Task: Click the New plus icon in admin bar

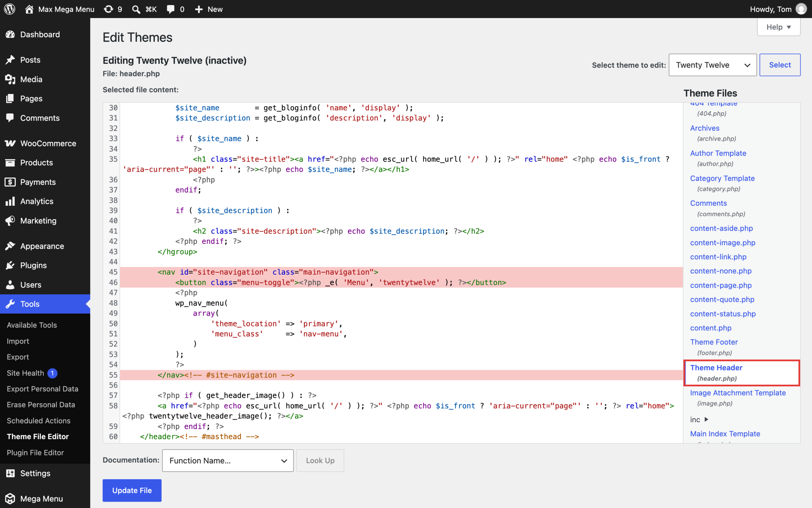Action: point(199,9)
